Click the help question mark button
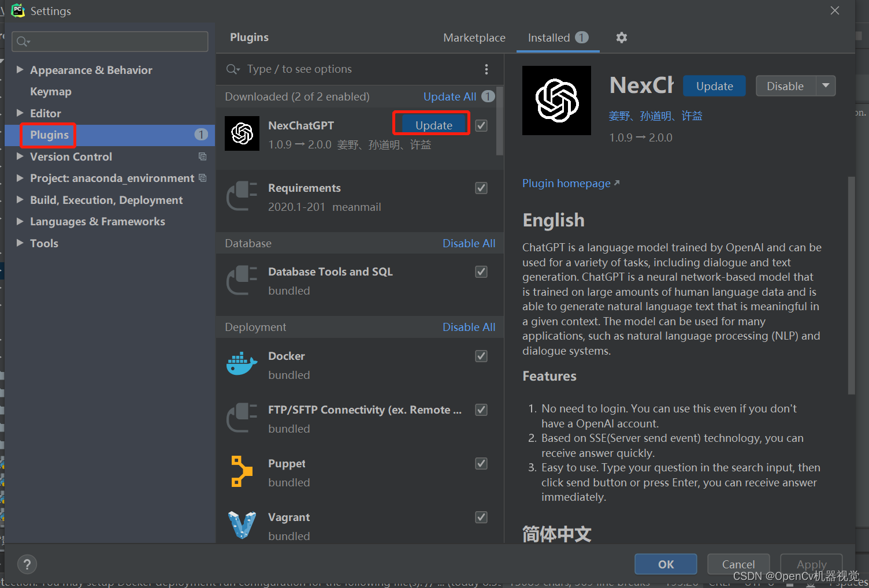 27,564
